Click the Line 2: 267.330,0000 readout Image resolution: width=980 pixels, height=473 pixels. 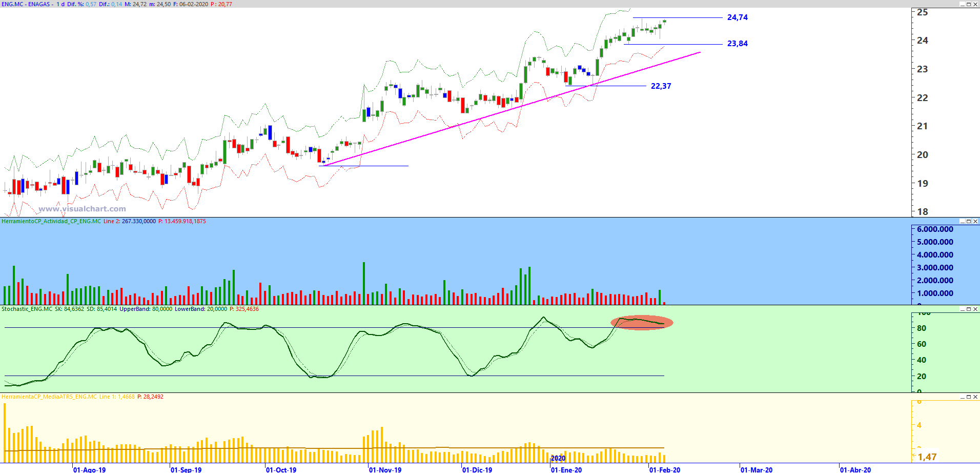point(130,222)
